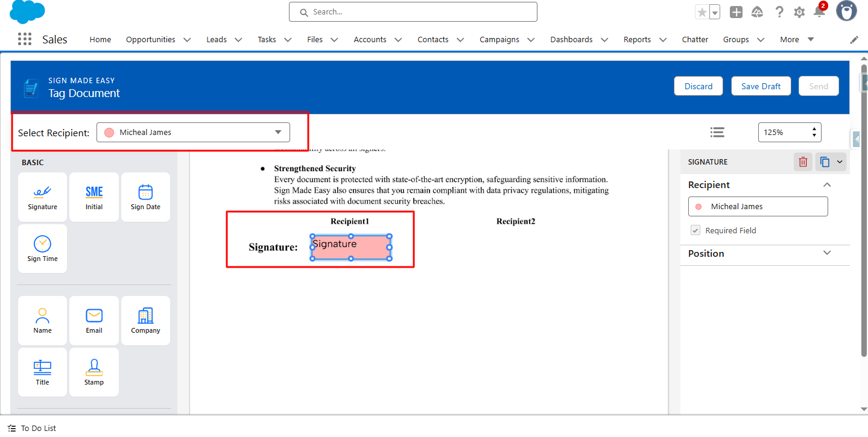
Task: Choose the Stamp field tool
Action: 94,372
